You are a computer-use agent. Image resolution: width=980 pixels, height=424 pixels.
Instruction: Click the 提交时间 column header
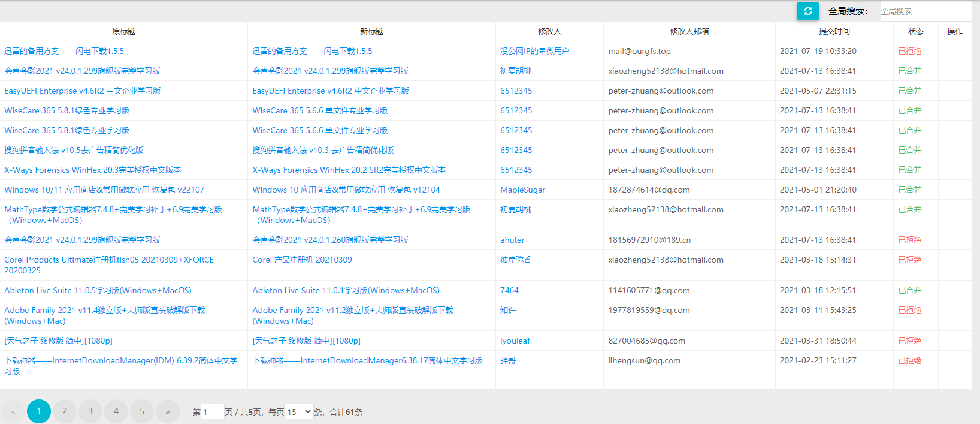pos(834,31)
